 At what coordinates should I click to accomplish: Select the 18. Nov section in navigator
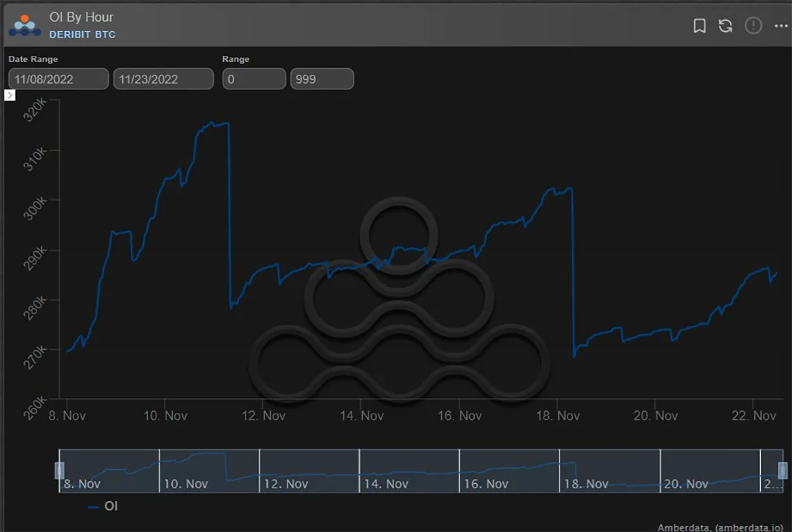tap(609, 471)
